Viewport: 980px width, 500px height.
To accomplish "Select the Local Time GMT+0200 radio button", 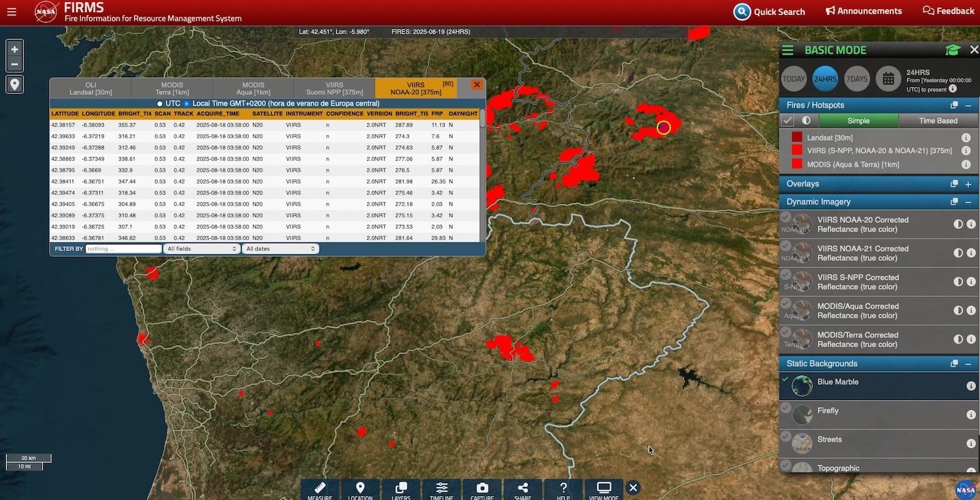I will click(x=187, y=104).
